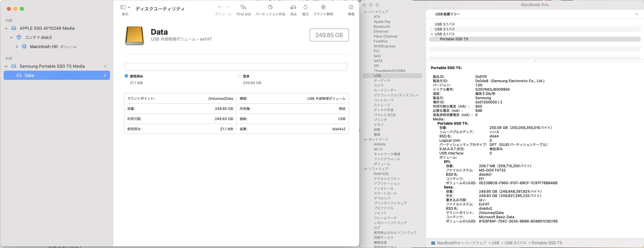Eject Samsung Portable SSD T5 Media
The width and height of the screenshot is (644, 248).
[105, 66]
